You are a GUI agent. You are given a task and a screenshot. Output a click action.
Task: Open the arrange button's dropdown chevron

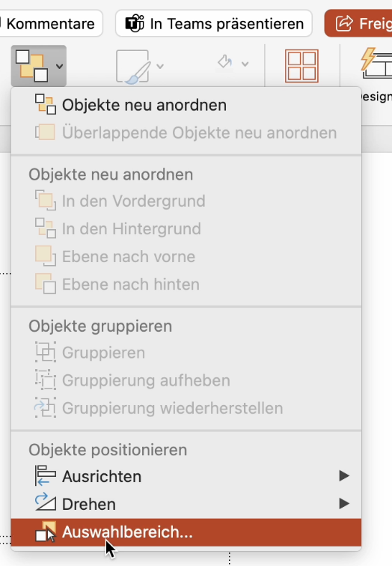(60, 67)
